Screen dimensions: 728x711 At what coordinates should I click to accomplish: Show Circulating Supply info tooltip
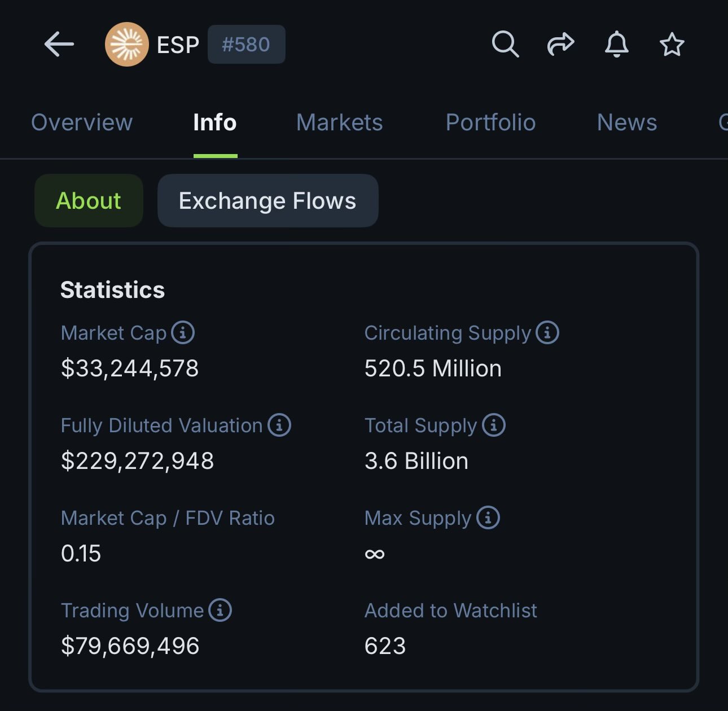(x=547, y=332)
